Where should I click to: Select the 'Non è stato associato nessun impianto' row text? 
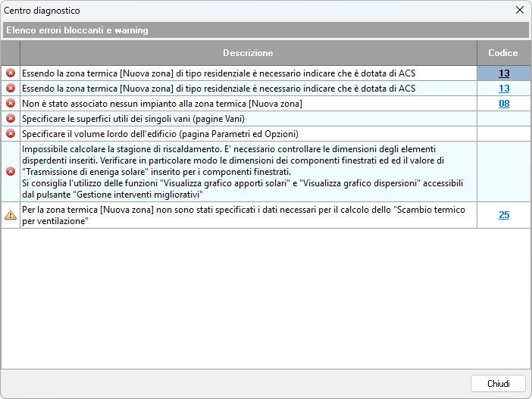pos(162,104)
